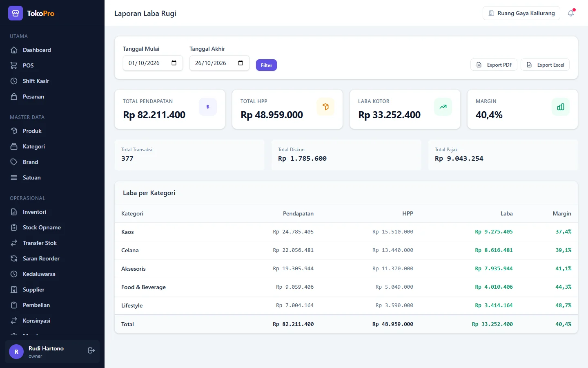The image size is (588, 368).
Task: Click the Total HPP box icon
Action: pos(325,107)
